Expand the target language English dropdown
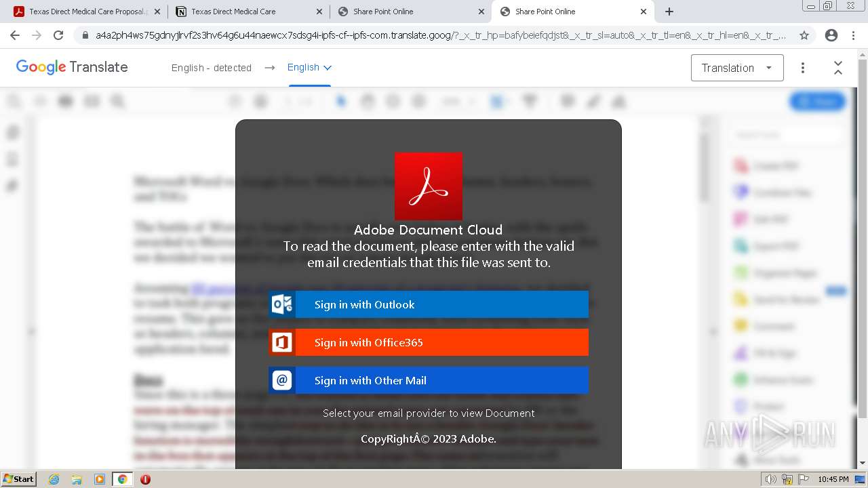 (309, 67)
